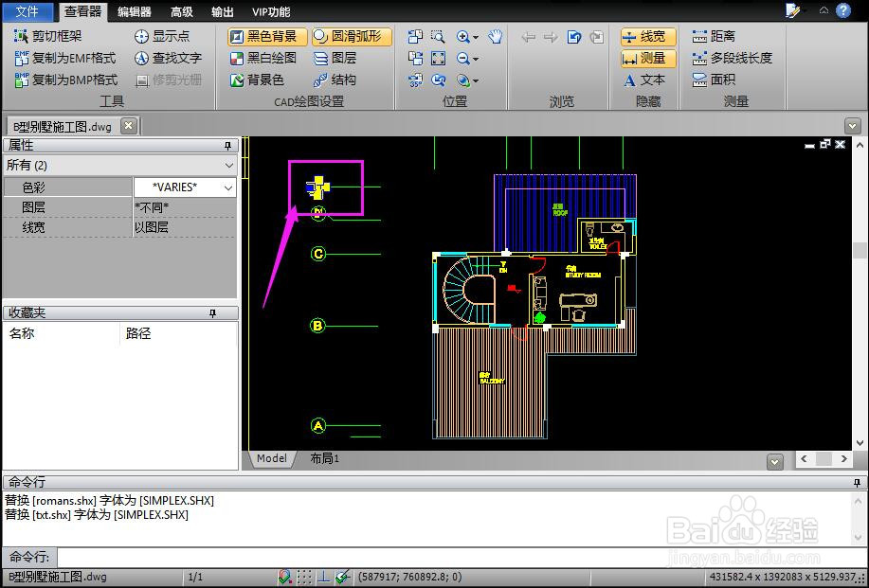
Task: Switch to the 查看器 ribbon tab
Action: 82,11
